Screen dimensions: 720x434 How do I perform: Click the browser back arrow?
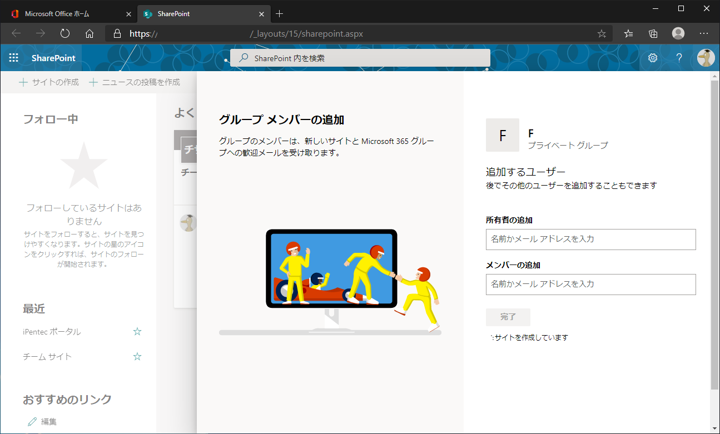click(x=17, y=34)
